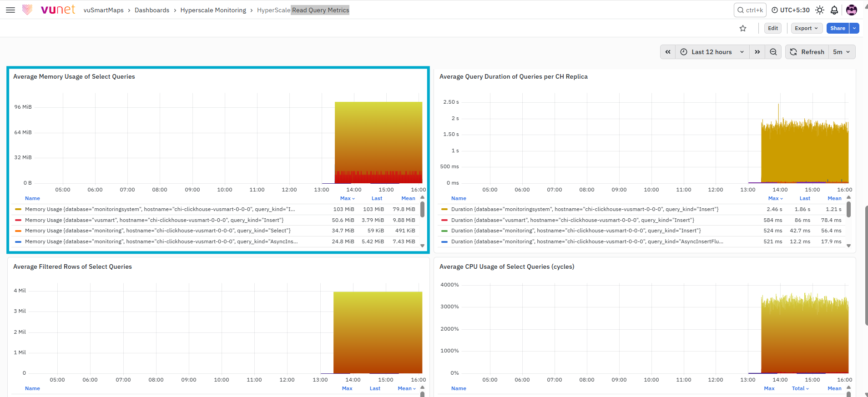Open the Last 12 hours time picker
Viewport: 868px width, 397px height.
712,52
